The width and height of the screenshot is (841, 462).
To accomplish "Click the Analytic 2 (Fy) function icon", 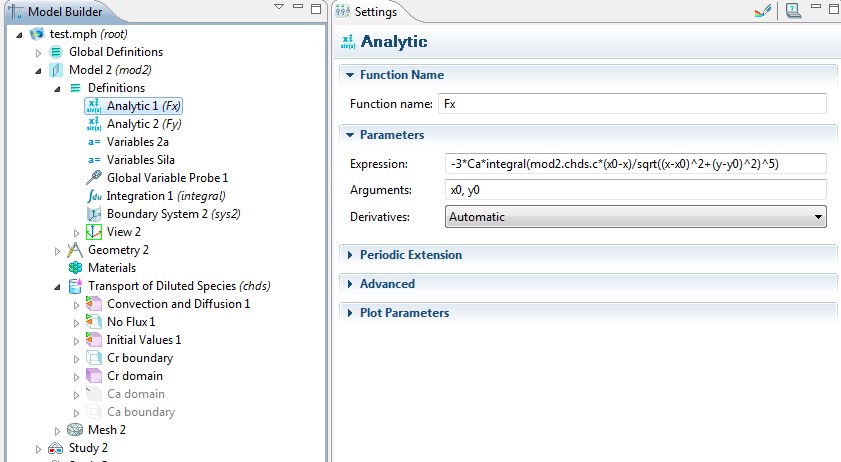I will tap(94, 124).
